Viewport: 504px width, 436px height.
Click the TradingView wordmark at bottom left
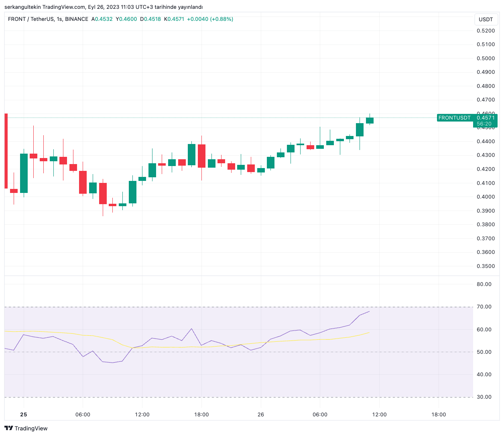(31, 428)
